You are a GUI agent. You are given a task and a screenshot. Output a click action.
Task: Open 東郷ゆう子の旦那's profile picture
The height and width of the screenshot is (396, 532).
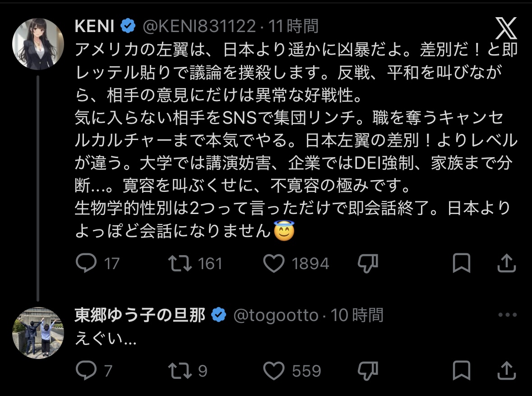[38, 333]
